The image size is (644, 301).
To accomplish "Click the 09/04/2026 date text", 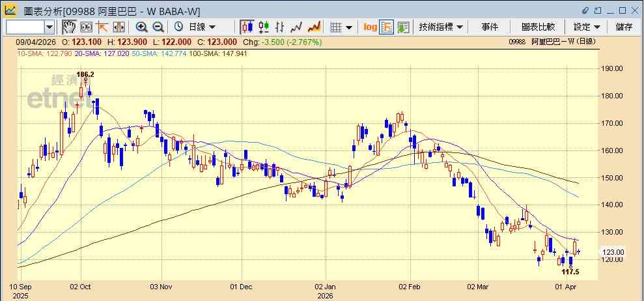I will 35,42.
